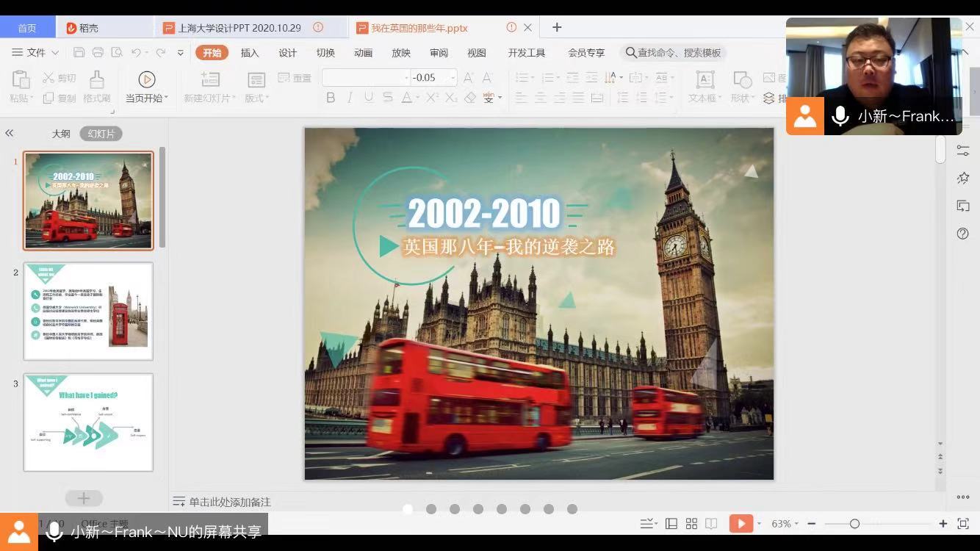Viewport: 980px width, 551px height.
Task: Open the 动画 ribbon tab
Action: point(363,53)
